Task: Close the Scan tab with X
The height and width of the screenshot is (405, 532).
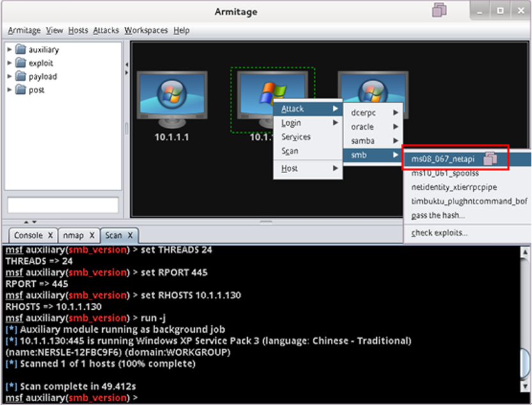Action: tap(130, 235)
